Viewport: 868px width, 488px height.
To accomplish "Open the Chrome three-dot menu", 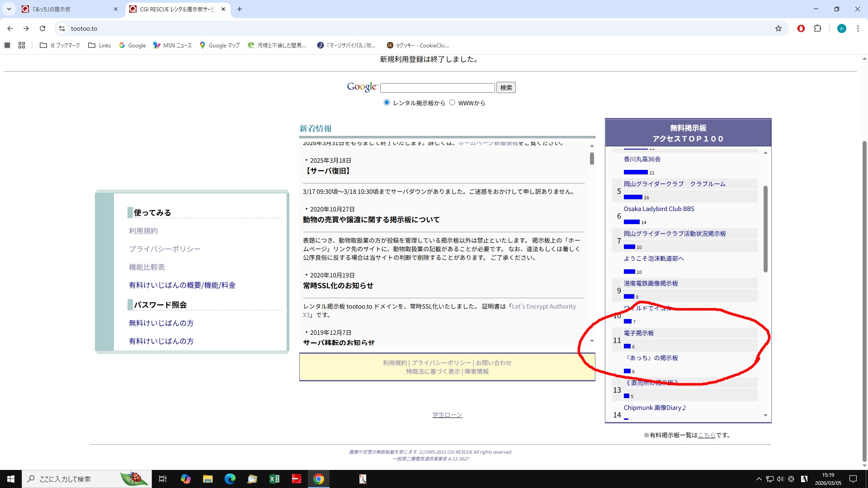I will pyautogui.click(x=858, y=28).
